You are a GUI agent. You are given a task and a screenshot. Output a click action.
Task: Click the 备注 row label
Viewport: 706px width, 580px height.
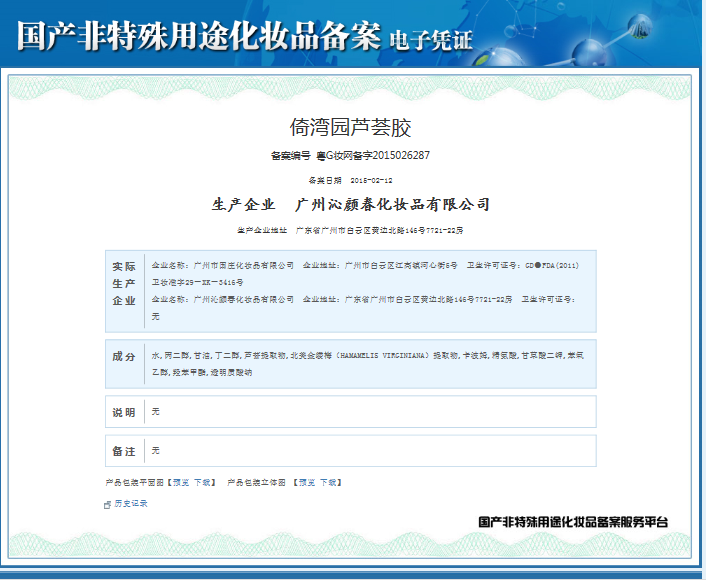(x=124, y=450)
